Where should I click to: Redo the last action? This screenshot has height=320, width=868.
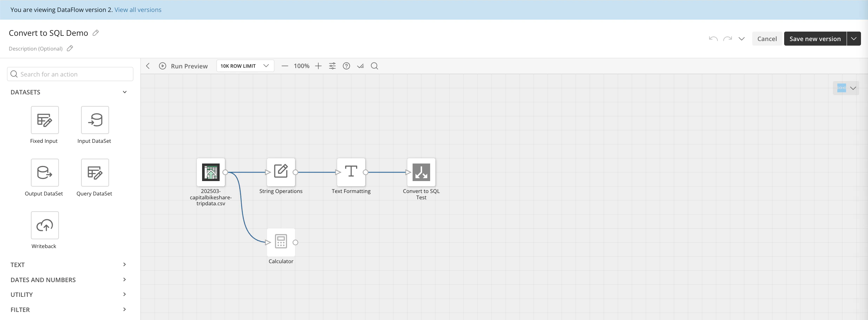(728, 39)
